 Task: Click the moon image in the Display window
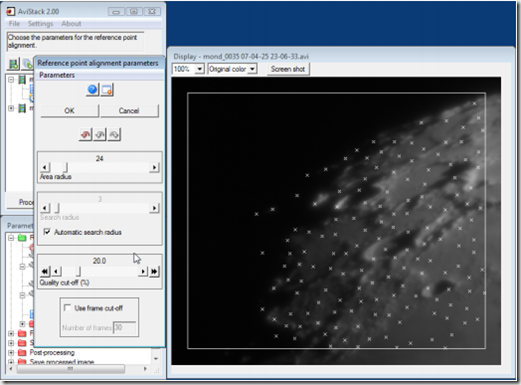pyautogui.click(x=336, y=221)
